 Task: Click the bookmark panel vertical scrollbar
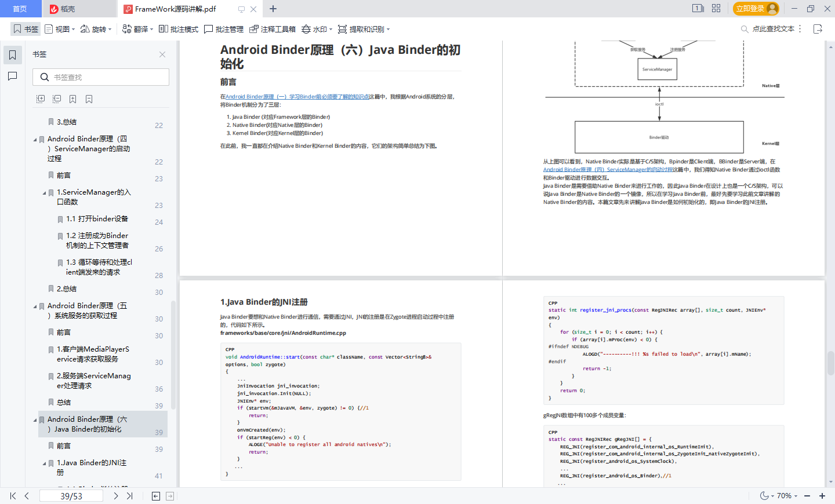pos(173,355)
